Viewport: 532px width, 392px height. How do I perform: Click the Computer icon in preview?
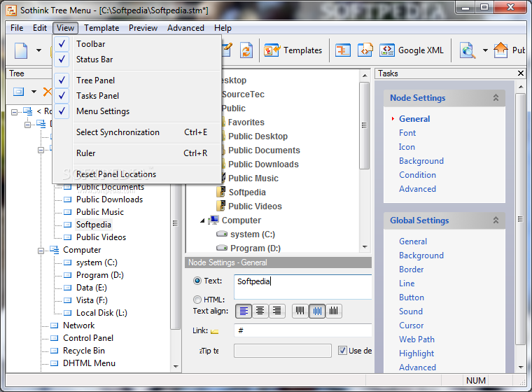[x=213, y=220]
